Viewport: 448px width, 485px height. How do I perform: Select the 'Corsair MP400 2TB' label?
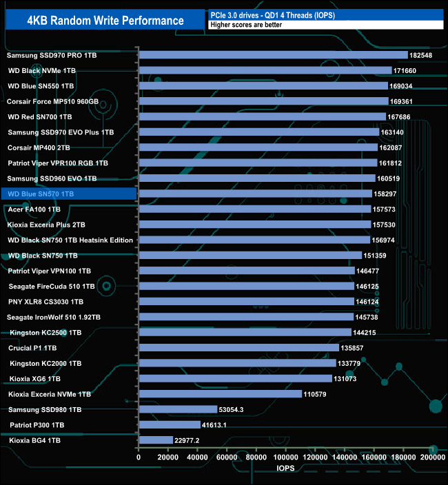(39, 148)
